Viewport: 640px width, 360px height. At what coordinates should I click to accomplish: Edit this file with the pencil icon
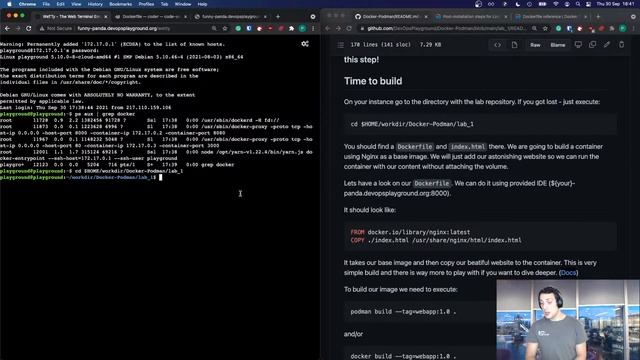[607, 44]
